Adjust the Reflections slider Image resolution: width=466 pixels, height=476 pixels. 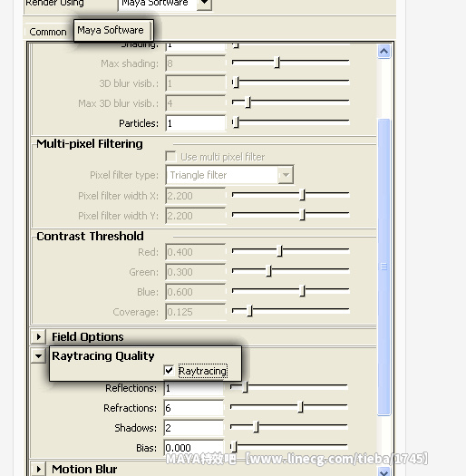coord(288,387)
